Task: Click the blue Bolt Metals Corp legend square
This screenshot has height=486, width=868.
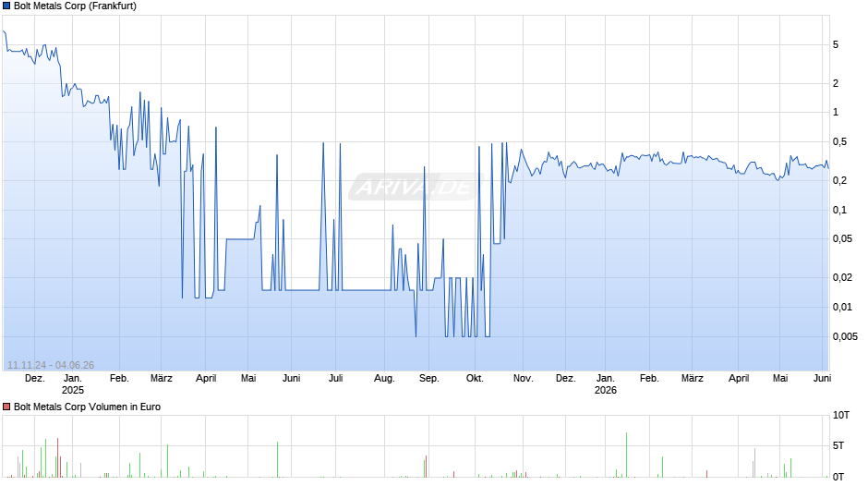Action: click(x=6, y=6)
